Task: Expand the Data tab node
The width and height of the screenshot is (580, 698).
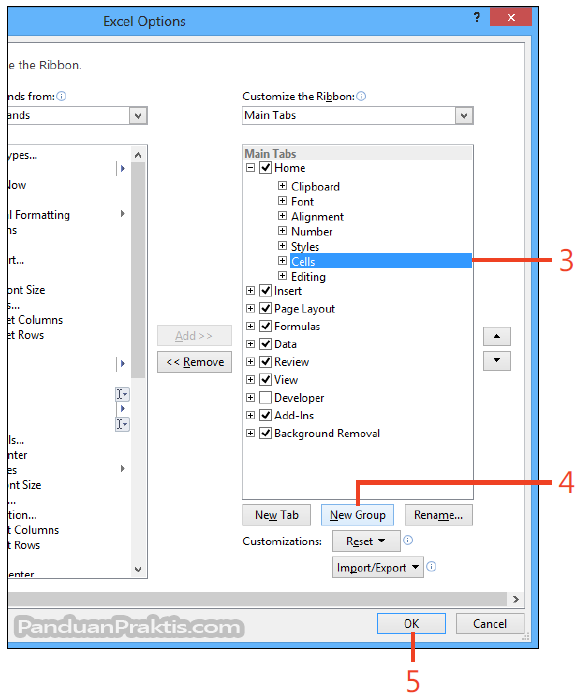Action: pos(251,344)
